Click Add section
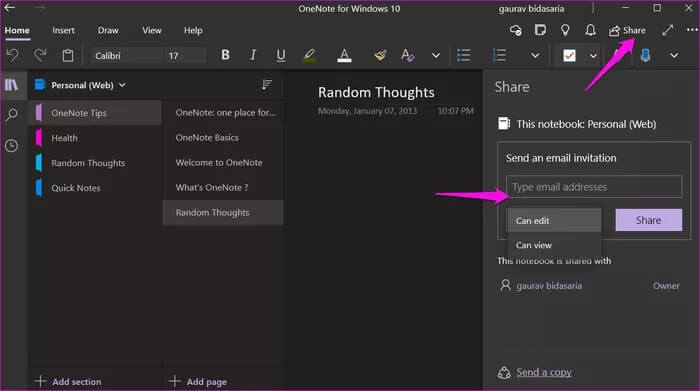700x391 pixels. (x=68, y=382)
